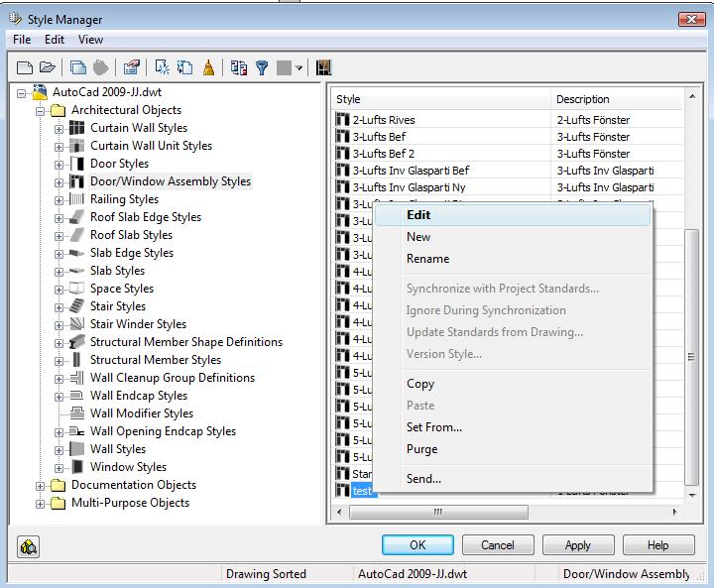This screenshot has height=588, width=714.
Task: Click the Toggle View toolbar icon
Action: coord(239,67)
